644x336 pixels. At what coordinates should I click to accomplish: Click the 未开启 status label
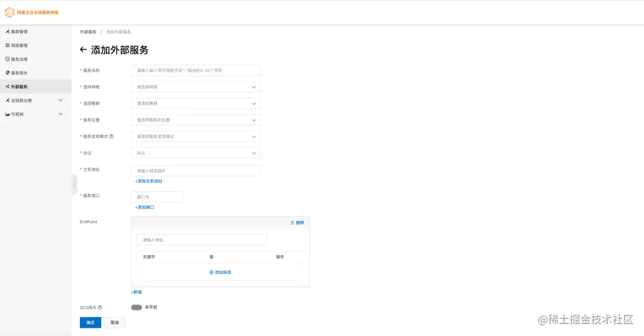pos(151,307)
